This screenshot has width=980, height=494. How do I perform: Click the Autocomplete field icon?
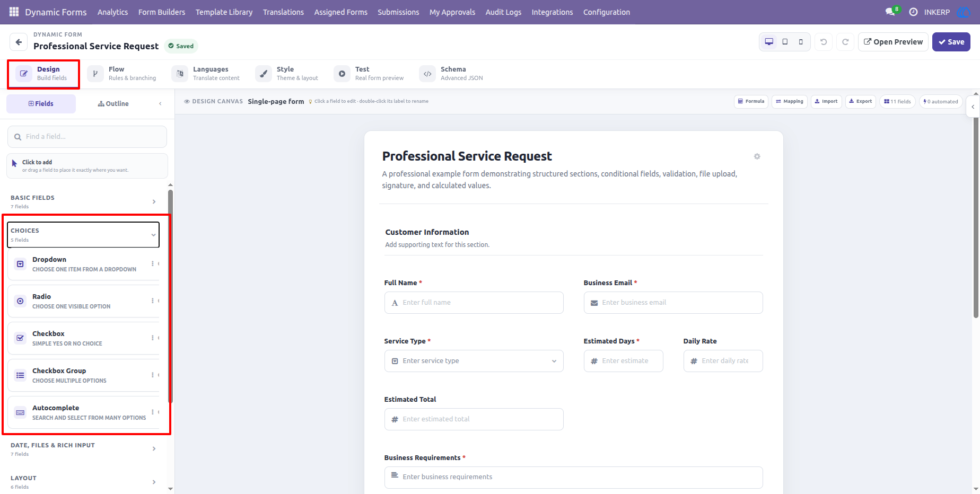pos(20,412)
